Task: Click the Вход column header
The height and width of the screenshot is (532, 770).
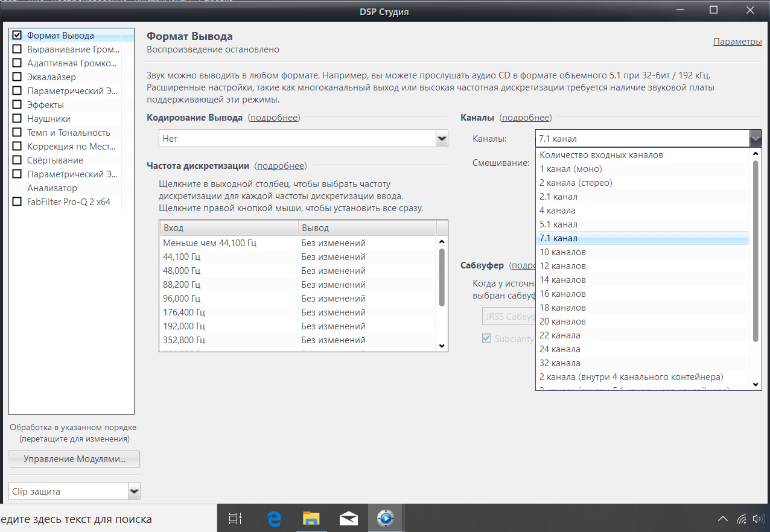Action: 229,228
